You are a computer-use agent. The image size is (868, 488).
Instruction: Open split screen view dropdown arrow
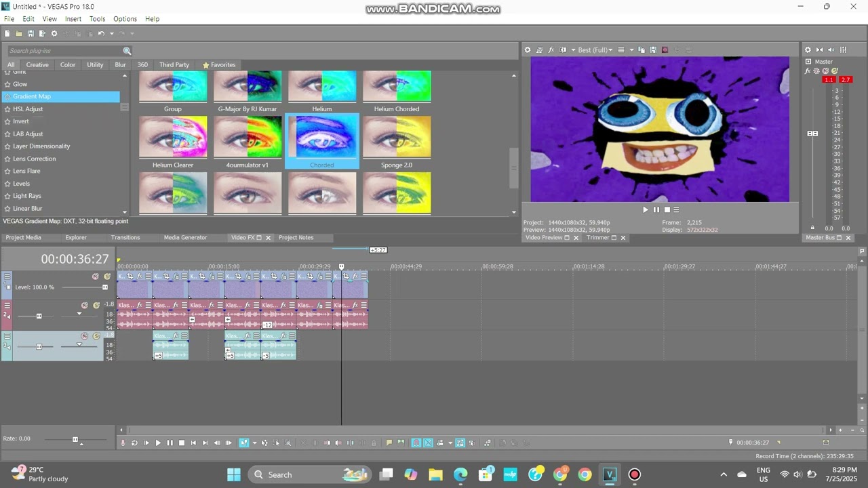[x=573, y=49]
